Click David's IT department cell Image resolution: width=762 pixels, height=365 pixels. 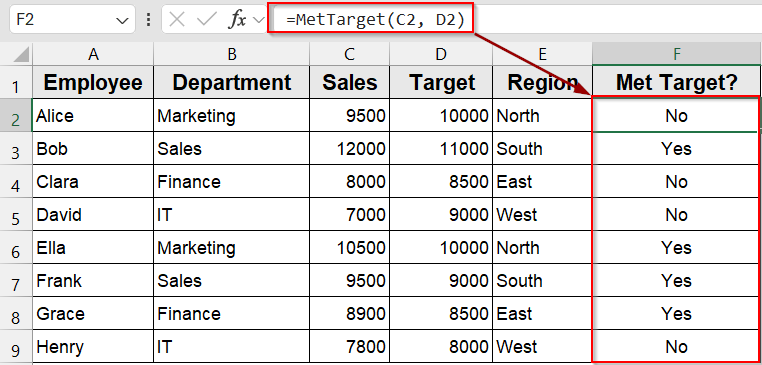pos(232,215)
